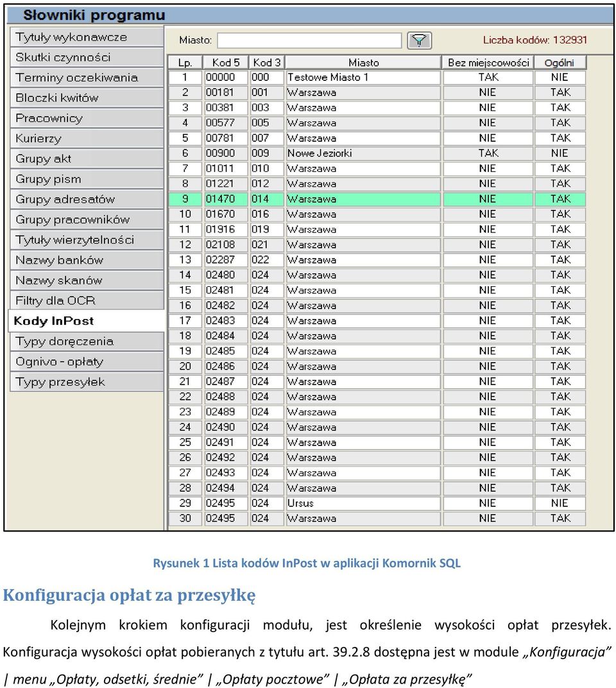The image size is (616, 688).
Task: Click Warszawa in row with code 02490
Action: point(363,427)
